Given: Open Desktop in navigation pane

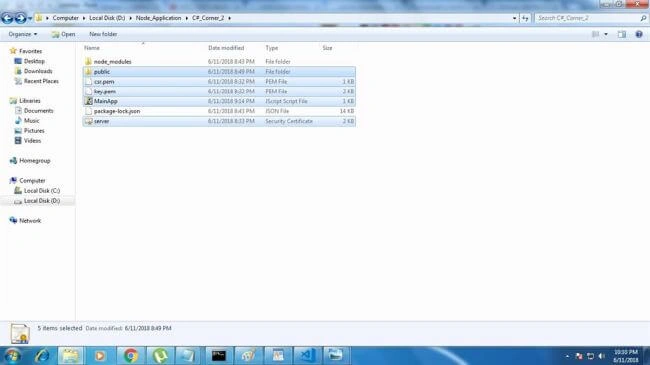Looking at the screenshot, I should click(x=34, y=61).
